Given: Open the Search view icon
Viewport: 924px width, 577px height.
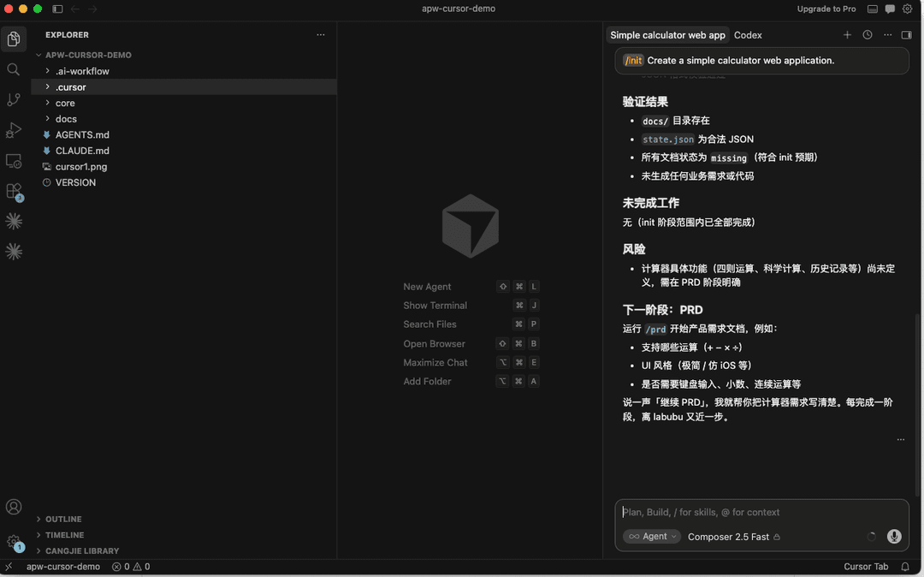Looking at the screenshot, I should (x=14, y=69).
